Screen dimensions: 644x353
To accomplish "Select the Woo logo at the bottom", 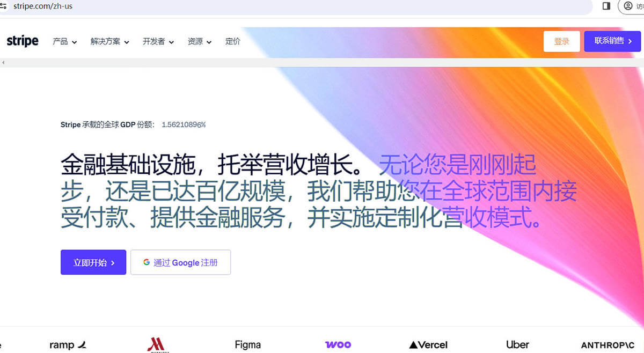I will 338,344.
